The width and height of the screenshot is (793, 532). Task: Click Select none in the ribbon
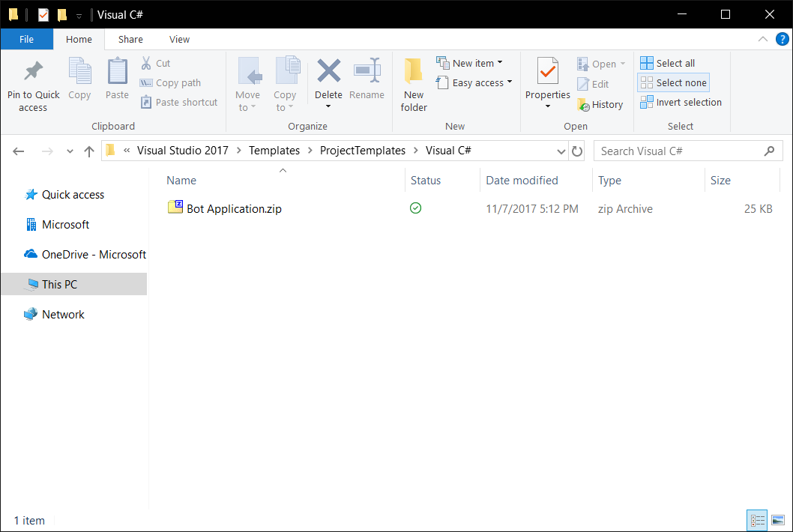(x=674, y=83)
